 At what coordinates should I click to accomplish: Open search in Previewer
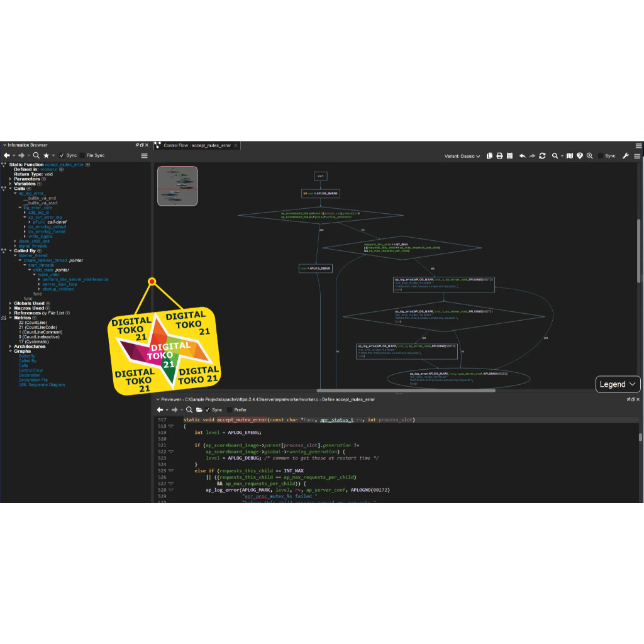(x=189, y=410)
